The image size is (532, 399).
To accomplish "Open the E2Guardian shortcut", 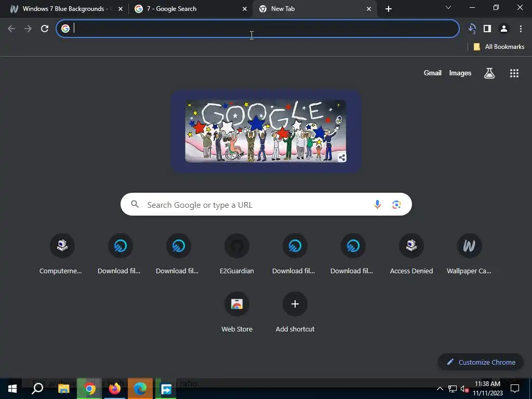I will [x=237, y=254].
